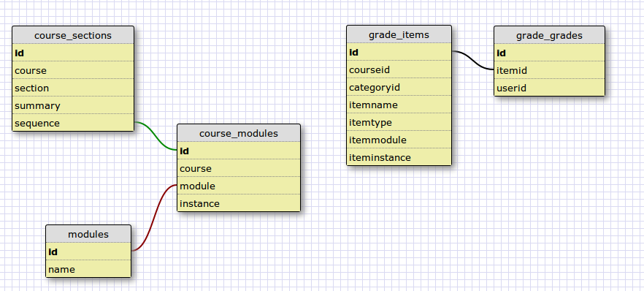The width and height of the screenshot is (644, 291).
Task: Select the userid field in grade_grades
Action: (549, 88)
